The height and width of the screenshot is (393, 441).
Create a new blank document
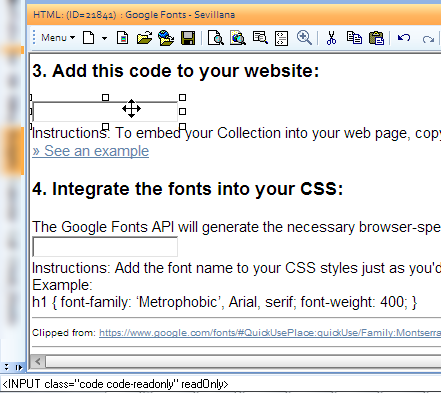[x=89, y=38]
